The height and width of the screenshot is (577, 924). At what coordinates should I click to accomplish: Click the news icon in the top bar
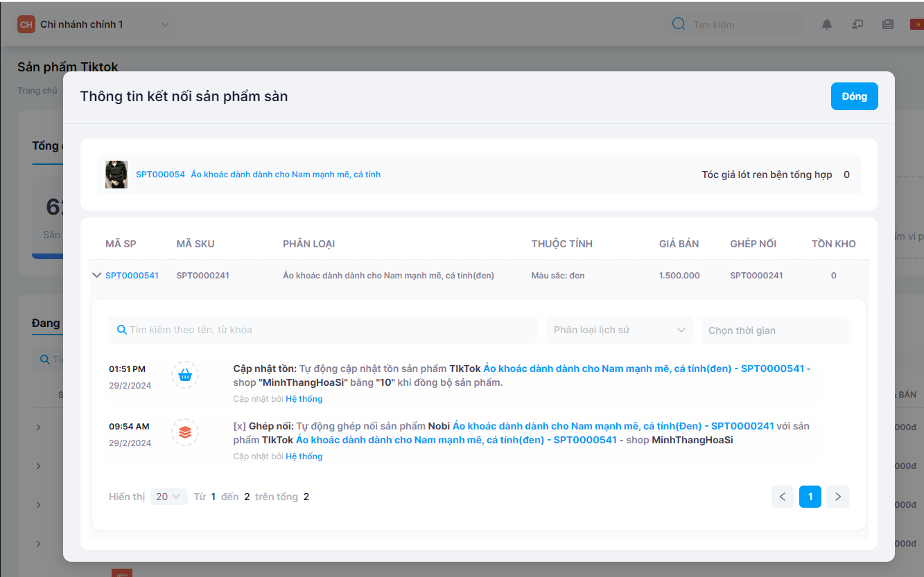pyautogui.click(x=887, y=25)
